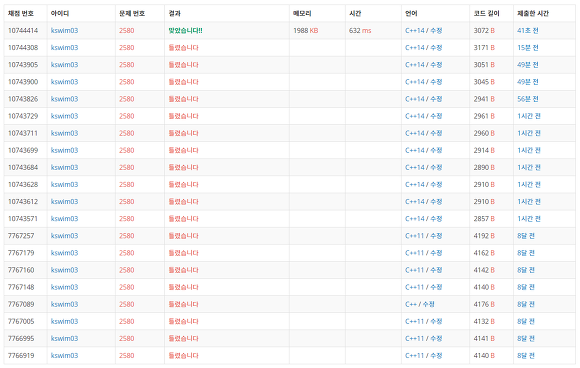Select submission number 10743628
The height and width of the screenshot is (368, 580).
(x=23, y=185)
